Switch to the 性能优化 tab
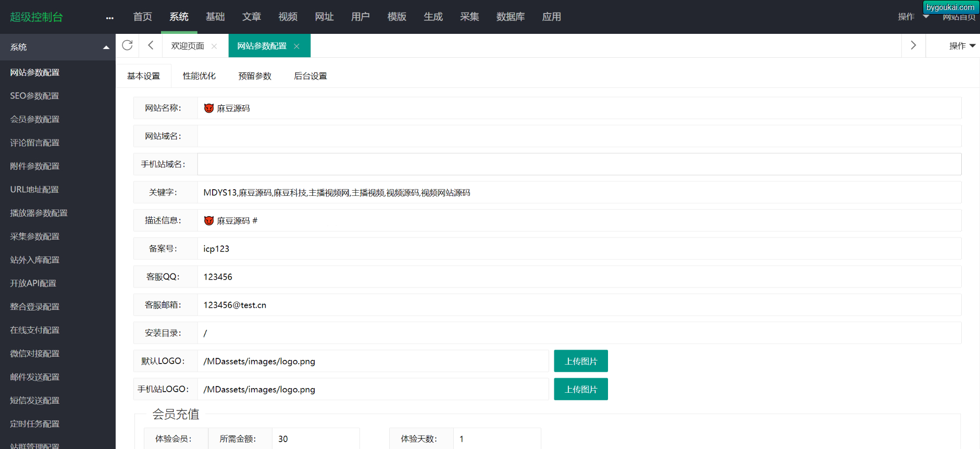This screenshot has width=980, height=449. tap(199, 76)
